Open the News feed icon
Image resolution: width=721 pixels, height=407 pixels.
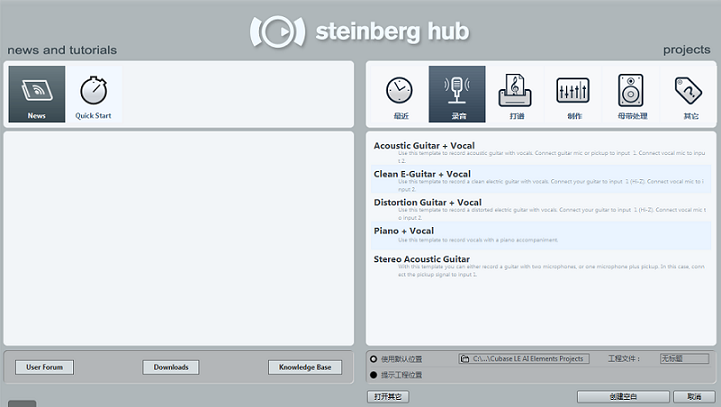36,94
